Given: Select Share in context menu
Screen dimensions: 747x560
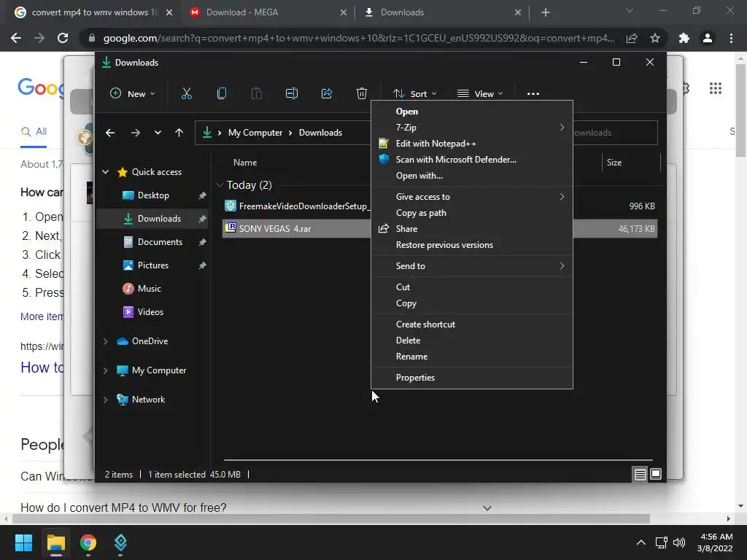Looking at the screenshot, I should [x=472, y=229].
